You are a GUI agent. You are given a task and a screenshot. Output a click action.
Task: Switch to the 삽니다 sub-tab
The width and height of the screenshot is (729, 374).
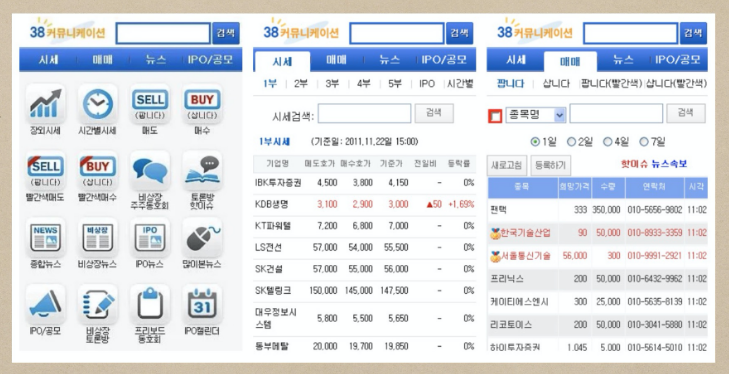pos(556,84)
